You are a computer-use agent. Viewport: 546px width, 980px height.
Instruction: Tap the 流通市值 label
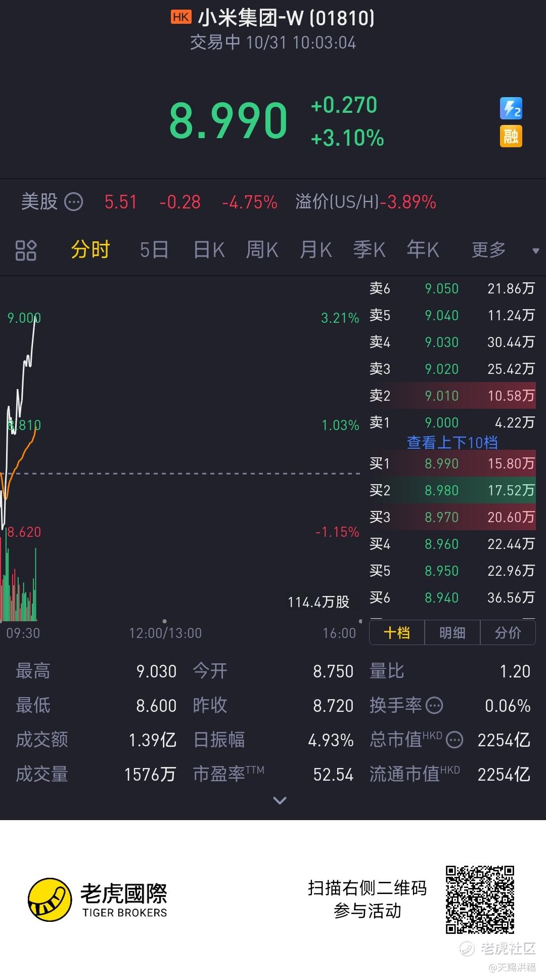(415, 774)
